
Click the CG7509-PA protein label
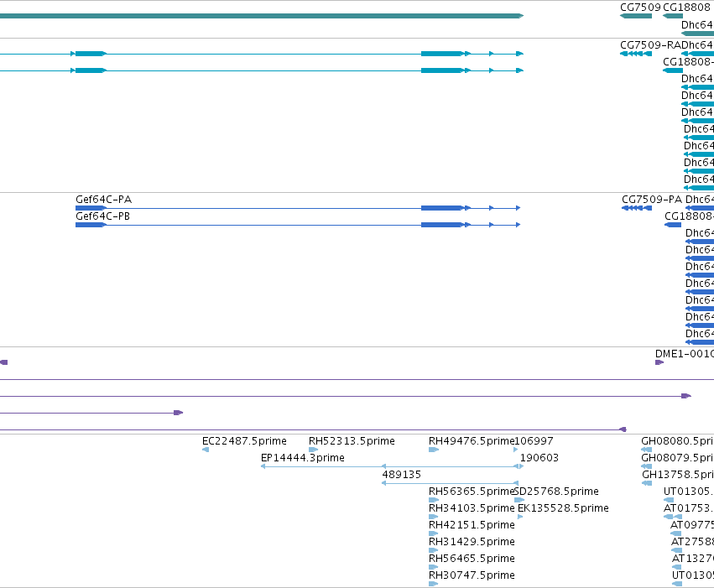click(x=652, y=200)
